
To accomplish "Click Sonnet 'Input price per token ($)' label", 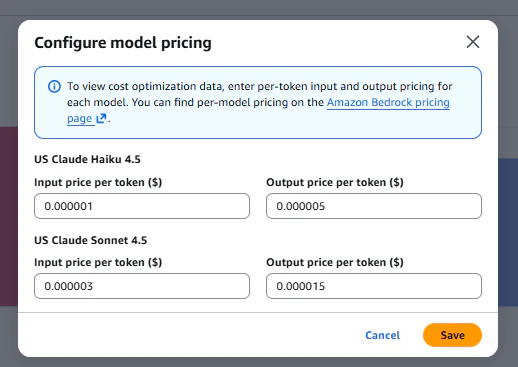I will [98, 262].
